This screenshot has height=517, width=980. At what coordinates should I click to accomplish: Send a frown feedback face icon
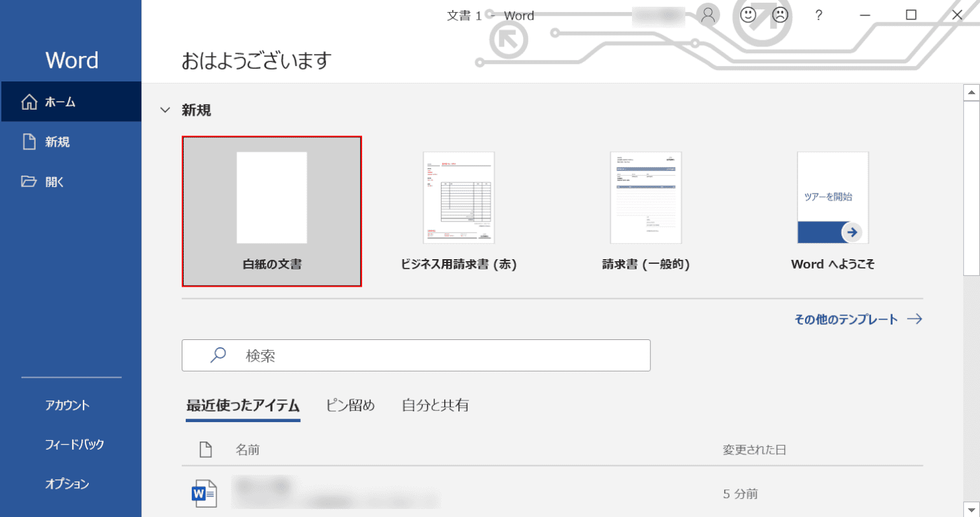(x=779, y=15)
